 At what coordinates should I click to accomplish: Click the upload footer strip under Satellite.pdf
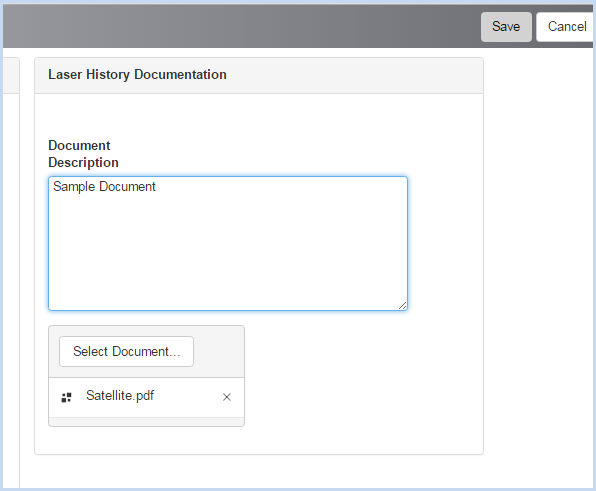(146, 422)
